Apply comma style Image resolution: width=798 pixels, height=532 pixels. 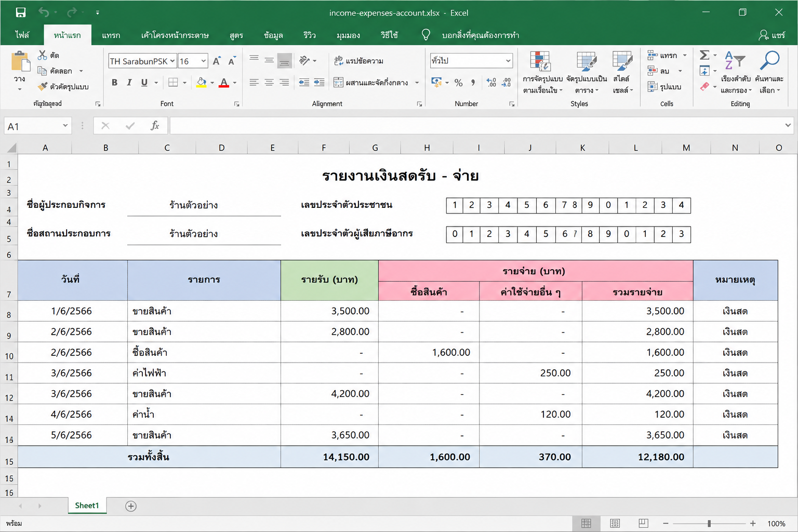473,83
